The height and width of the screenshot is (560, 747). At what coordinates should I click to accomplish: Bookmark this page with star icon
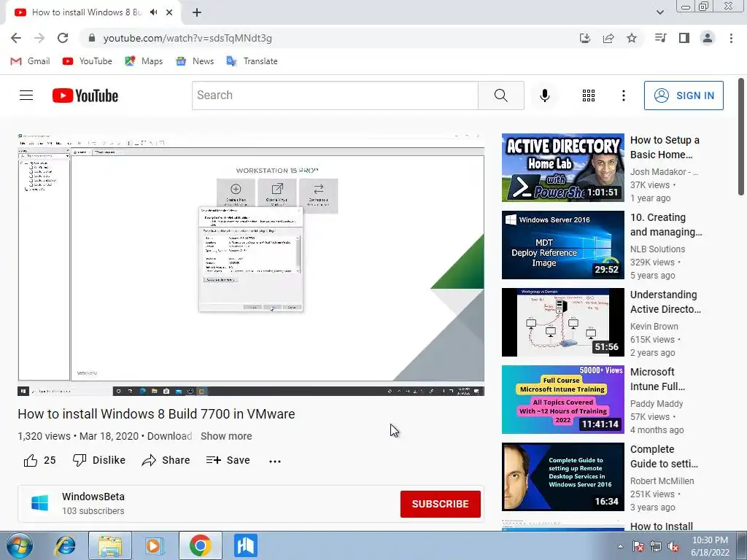coord(632,38)
